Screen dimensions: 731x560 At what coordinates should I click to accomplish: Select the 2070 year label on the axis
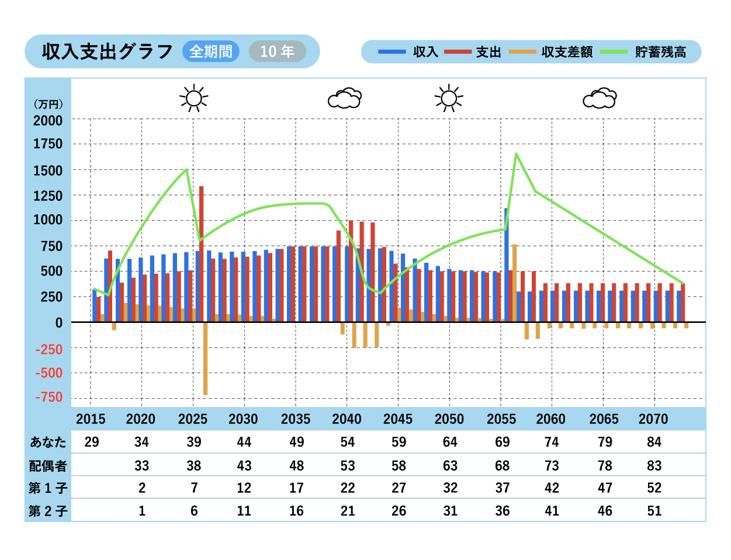pos(653,419)
